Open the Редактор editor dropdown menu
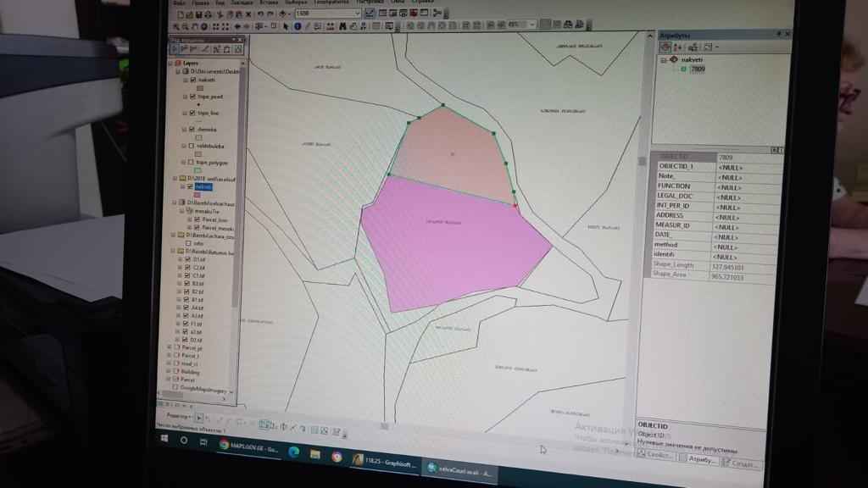 click(178, 416)
